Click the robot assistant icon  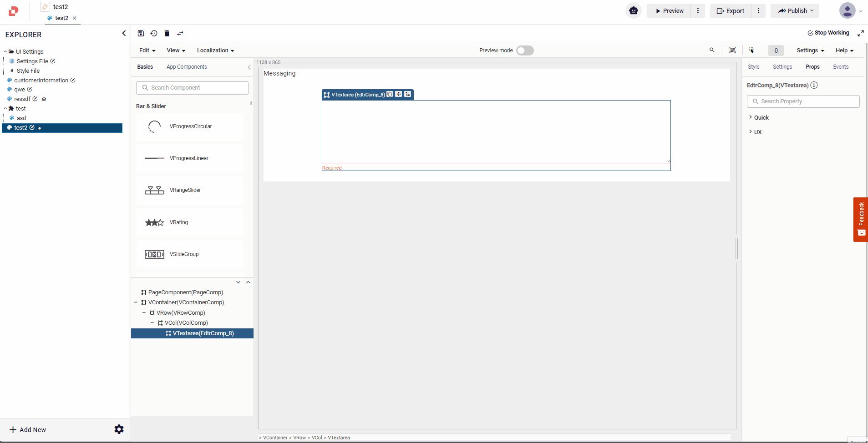[633, 10]
